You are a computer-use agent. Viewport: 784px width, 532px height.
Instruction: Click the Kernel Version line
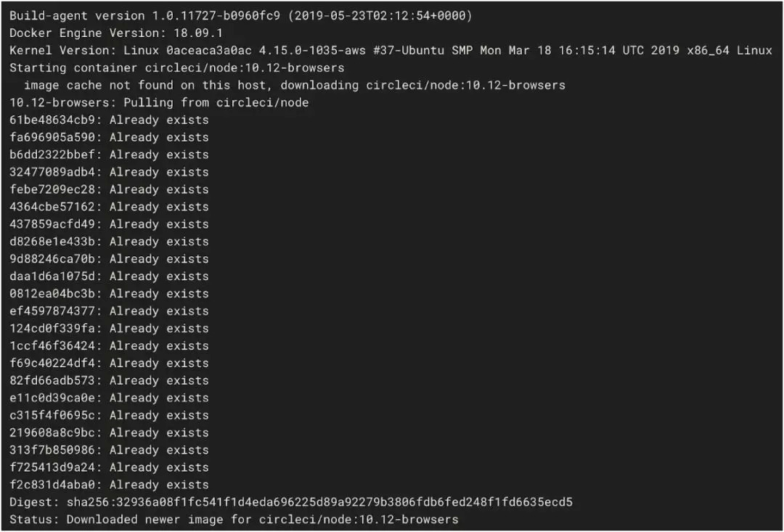coord(391,50)
